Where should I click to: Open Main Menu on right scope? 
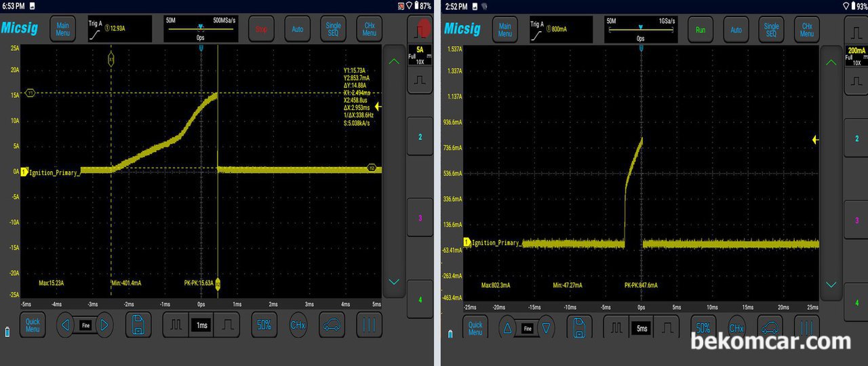click(x=505, y=30)
